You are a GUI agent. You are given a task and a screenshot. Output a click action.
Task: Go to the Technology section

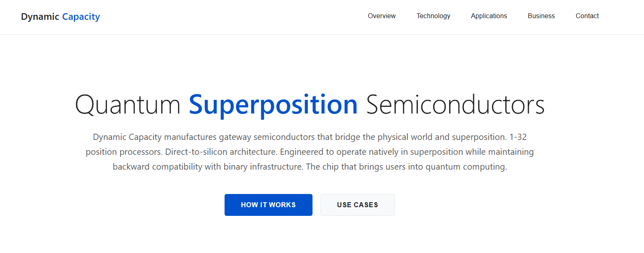click(x=433, y=16)
